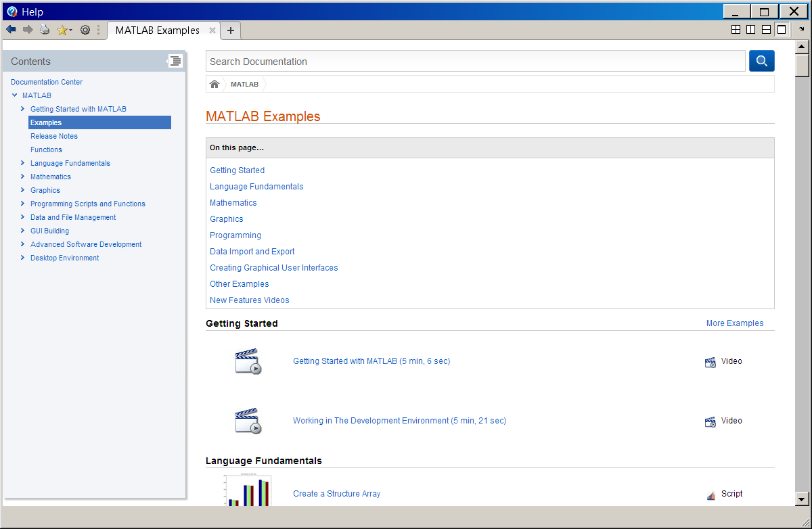The image size is (812, 529).
Task: Jump to Data Import and Export
Action: tap(252, 252)
